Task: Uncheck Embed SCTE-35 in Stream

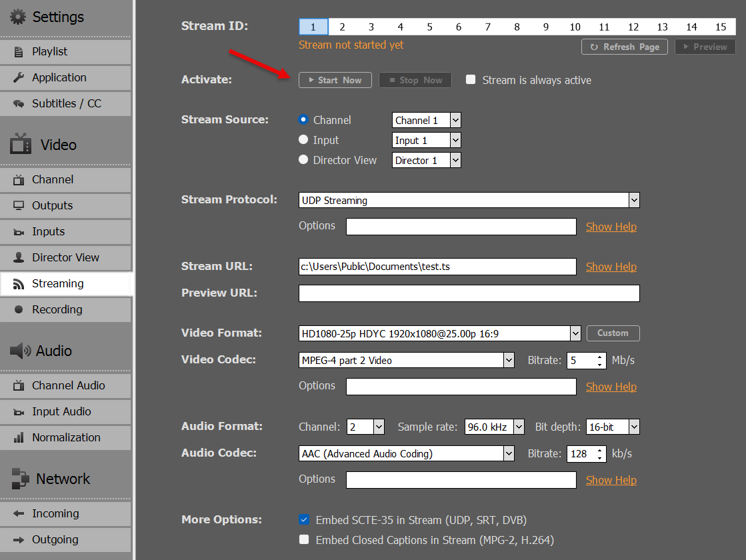Action: coord(304,520)
